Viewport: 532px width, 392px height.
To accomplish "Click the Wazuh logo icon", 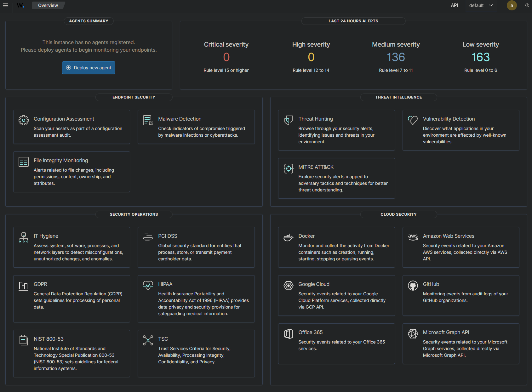I will 20,5.
